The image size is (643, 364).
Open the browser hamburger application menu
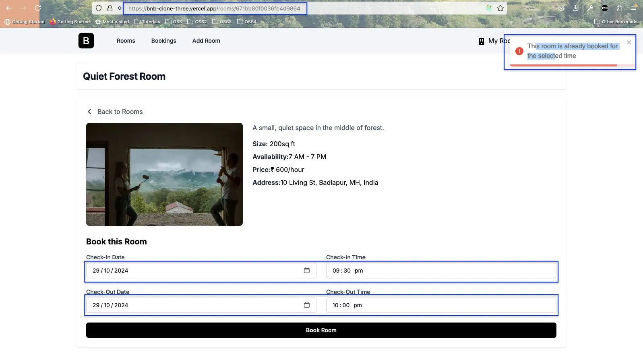click(x=634, y=8)
